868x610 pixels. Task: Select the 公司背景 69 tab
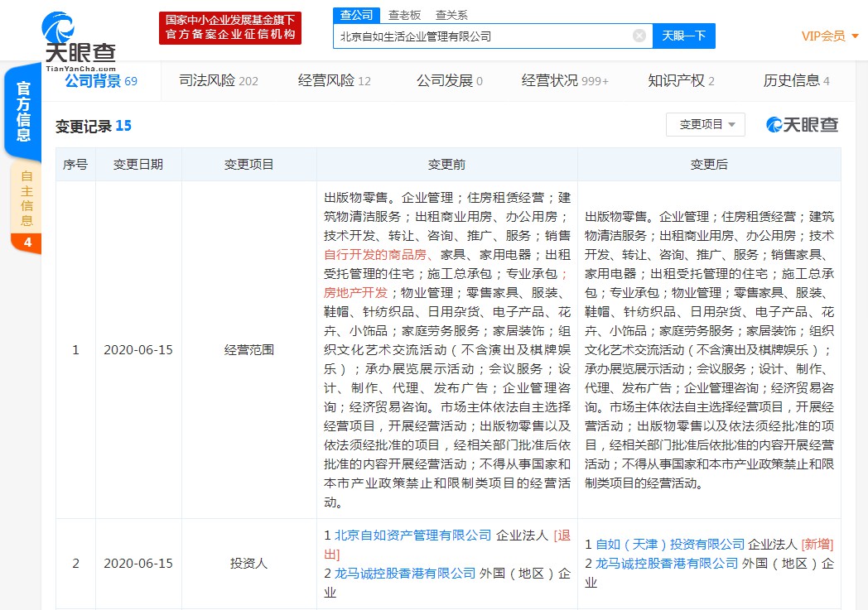point(101,81)
